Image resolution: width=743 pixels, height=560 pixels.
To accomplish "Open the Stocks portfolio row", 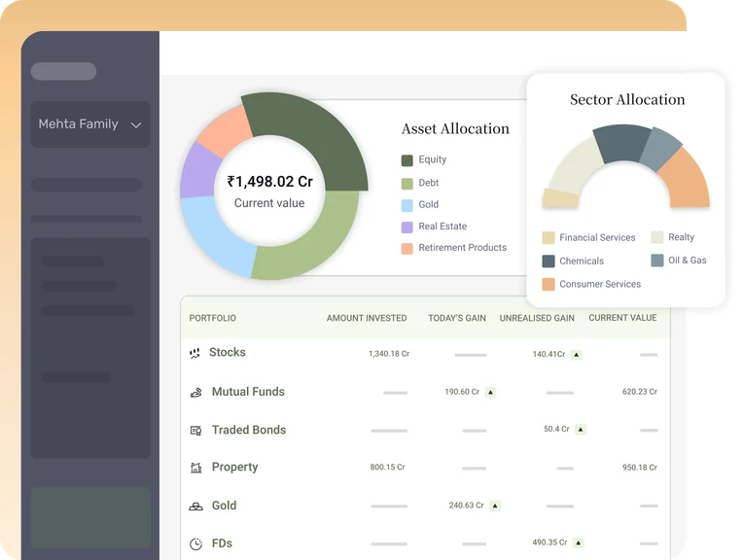I will coord(425,354).
